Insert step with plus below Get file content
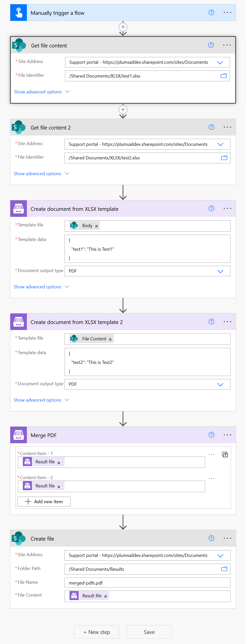The image size is (246, 644). (123, 110)
